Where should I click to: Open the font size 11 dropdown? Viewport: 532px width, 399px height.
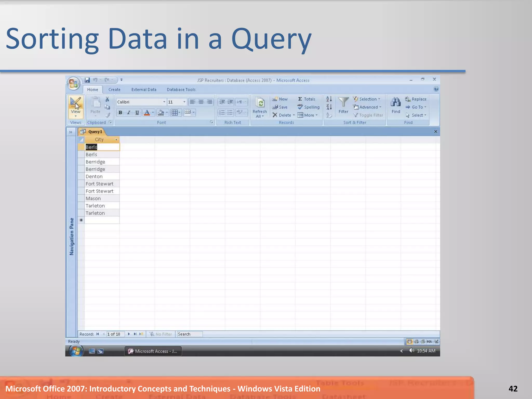click(184, 102)
